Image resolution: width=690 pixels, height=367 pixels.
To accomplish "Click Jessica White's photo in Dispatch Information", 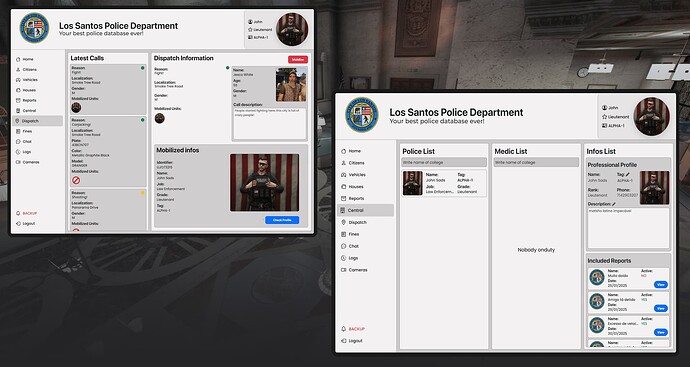I will [291, 84].
